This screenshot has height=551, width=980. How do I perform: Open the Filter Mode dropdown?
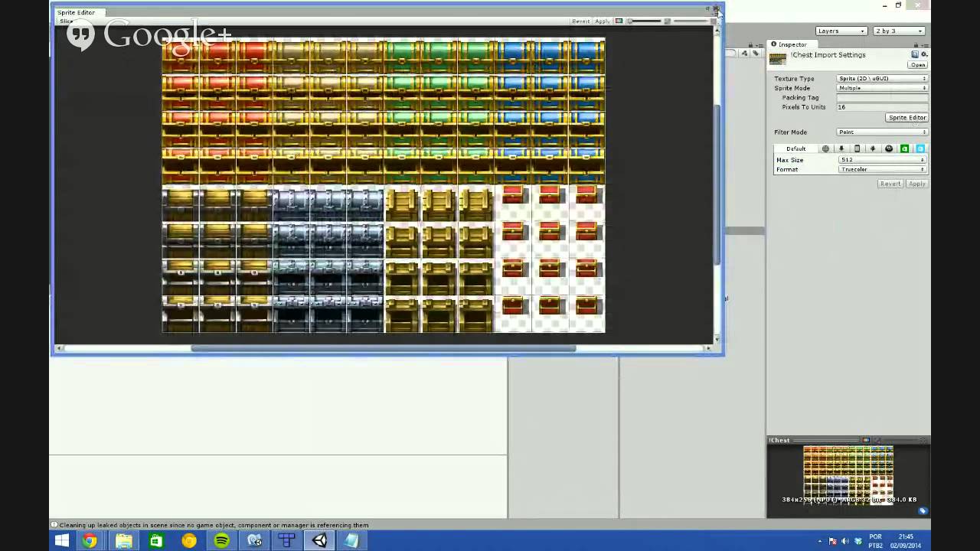[882, 132]
